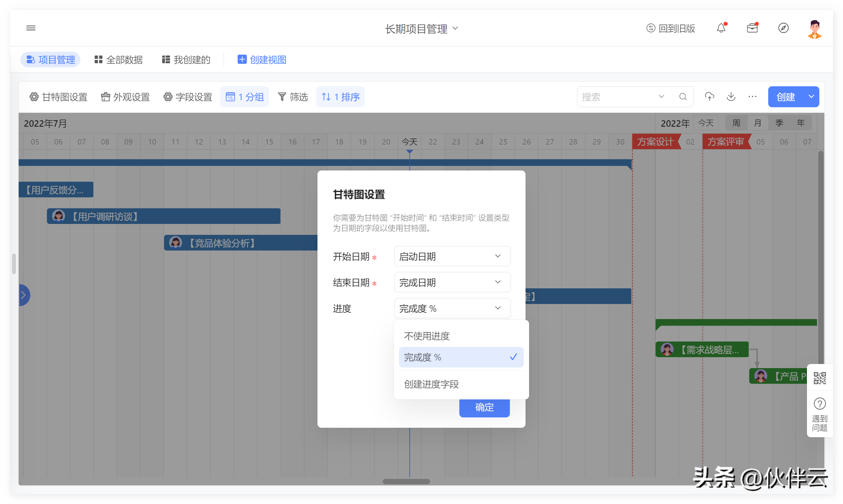Expand the 结束日期 dropdown
This screenshot has width=843, height=504.
452,282
